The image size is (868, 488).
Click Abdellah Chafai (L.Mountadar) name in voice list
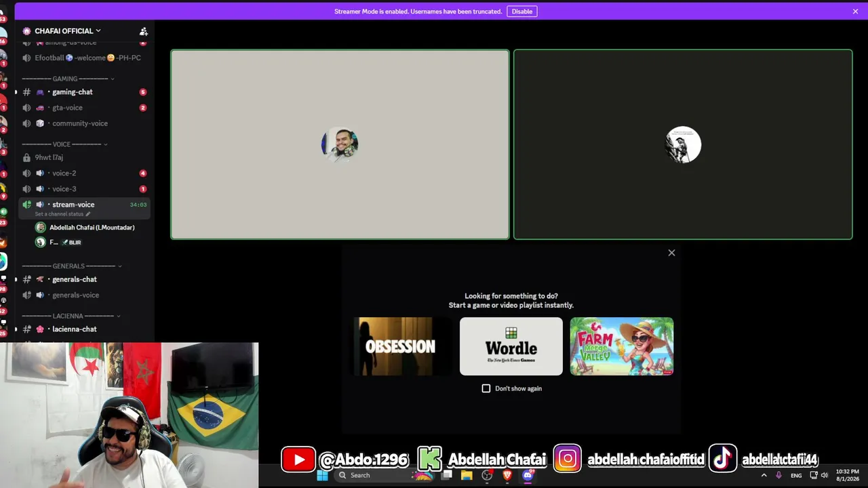click(92, 228)
